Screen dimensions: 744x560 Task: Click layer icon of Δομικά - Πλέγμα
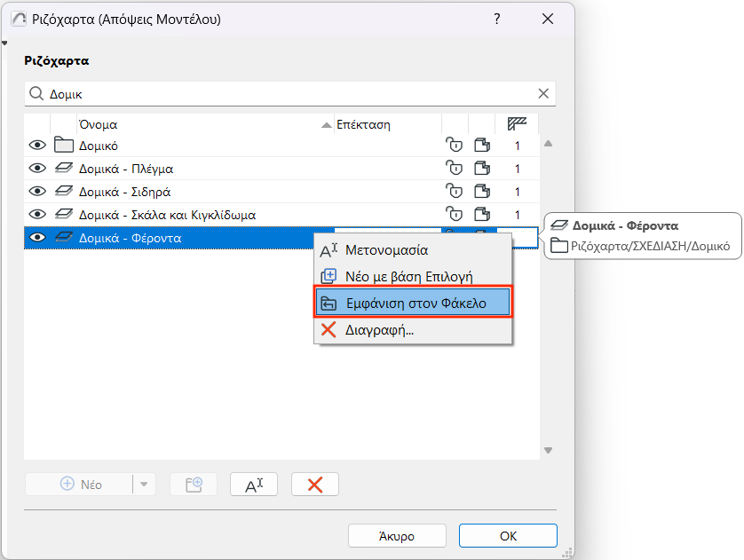64,168
